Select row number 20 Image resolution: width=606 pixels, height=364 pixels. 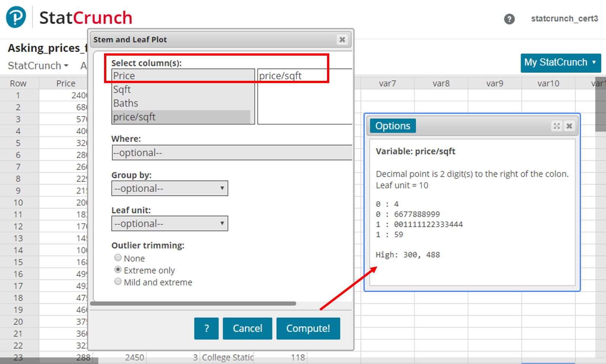[x=18, y=322]
